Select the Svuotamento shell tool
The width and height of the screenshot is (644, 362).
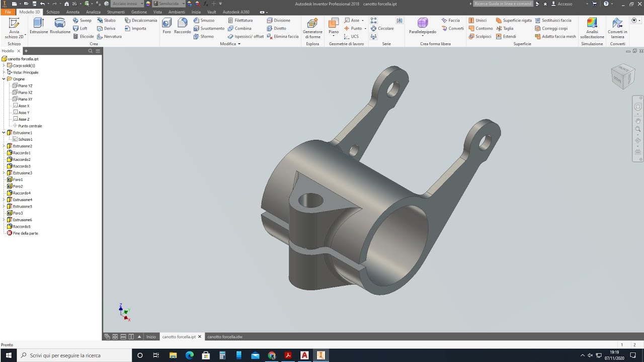click(209, 29)
